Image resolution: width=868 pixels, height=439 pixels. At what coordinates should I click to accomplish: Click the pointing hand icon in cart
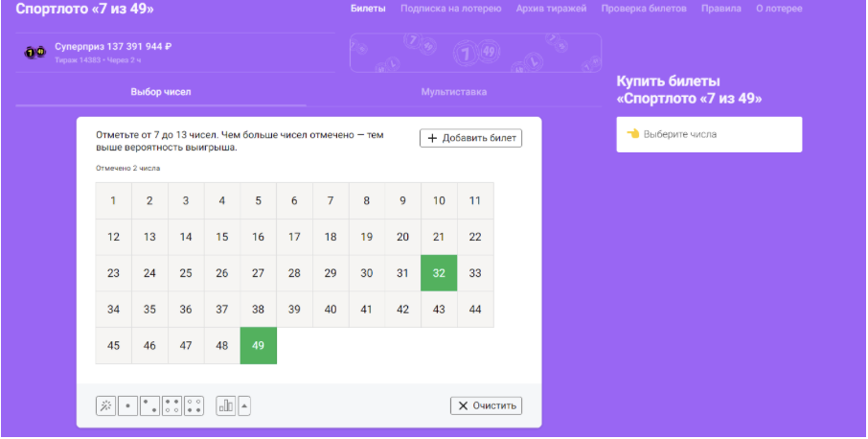[x=632, y=134]
